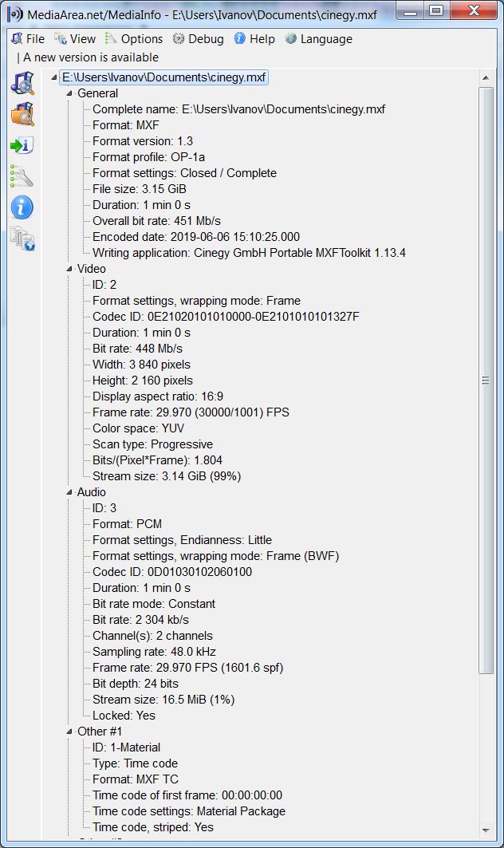Viewport: 504px width, 848px height.
Task: Select 'Bit rate: 2 304 kb/s' row
Action: 140,620
